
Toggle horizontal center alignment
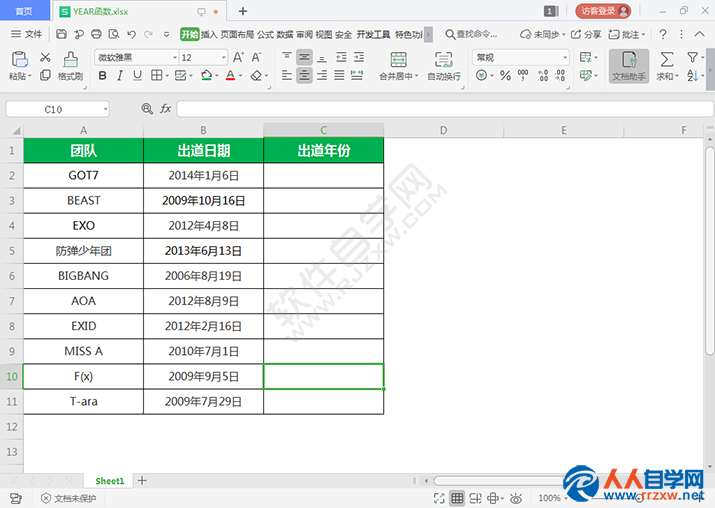click(304, 75)
